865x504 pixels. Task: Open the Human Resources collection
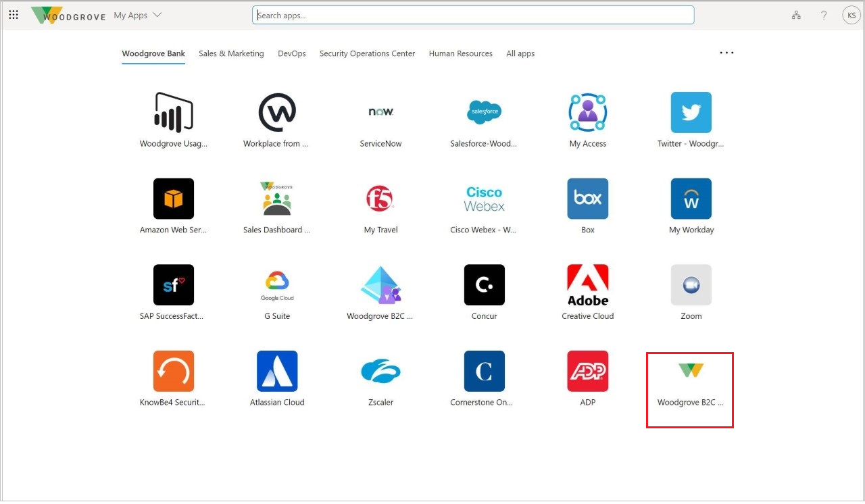[460, 53]
